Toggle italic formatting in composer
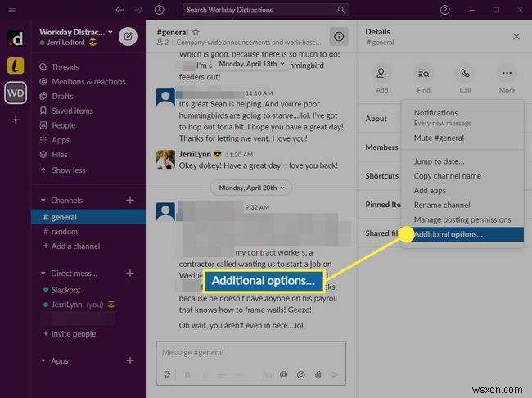The width and height of the screenshot is (532, 398). pos(205,374)
